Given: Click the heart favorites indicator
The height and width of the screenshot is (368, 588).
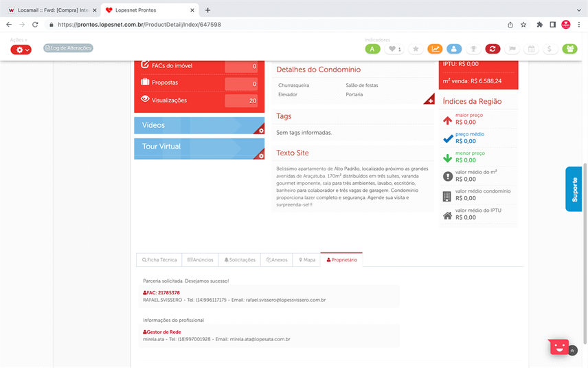Looking at the screenshot, I should [394, 49].
